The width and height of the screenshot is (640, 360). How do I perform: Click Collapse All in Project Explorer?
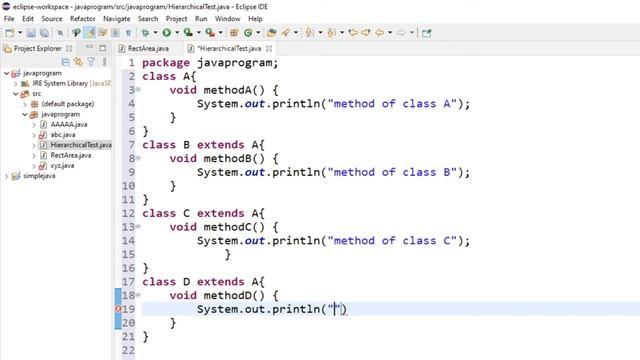click(x=65, y=62)
